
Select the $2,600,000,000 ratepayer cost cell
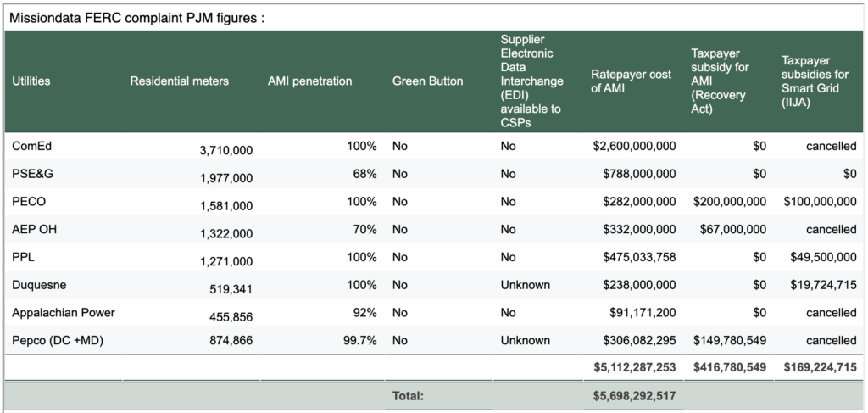634,146
